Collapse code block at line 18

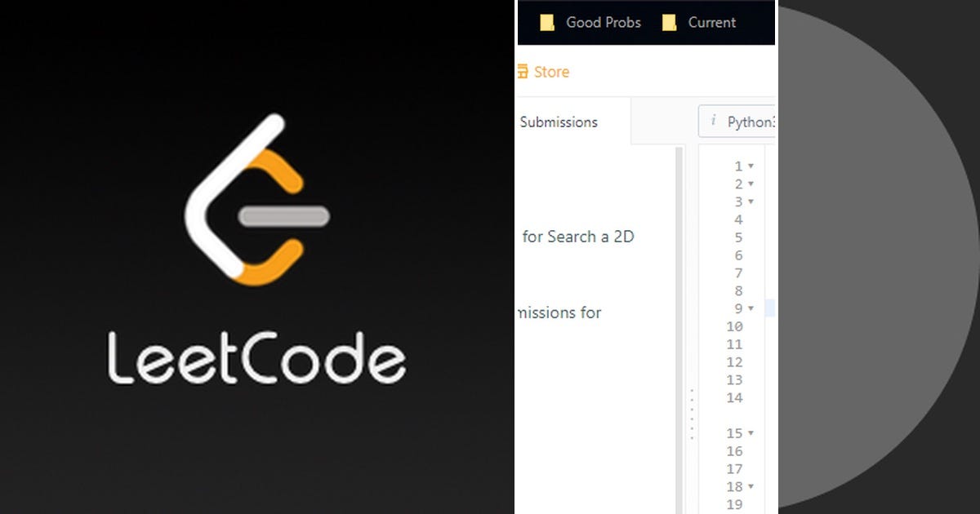point(751,486)
